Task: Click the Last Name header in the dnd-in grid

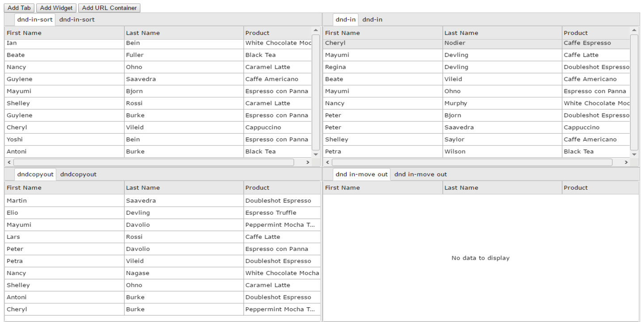Action: point(502,33)
